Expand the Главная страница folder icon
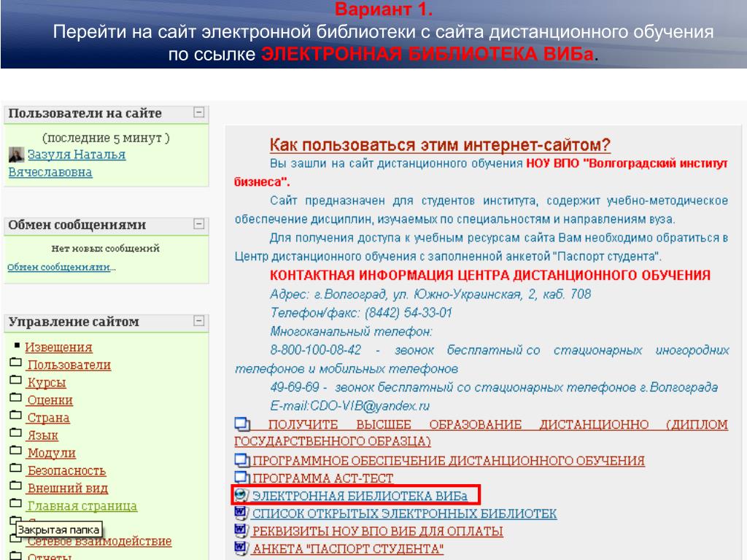The image size is (747, 560). click(16, 503)
